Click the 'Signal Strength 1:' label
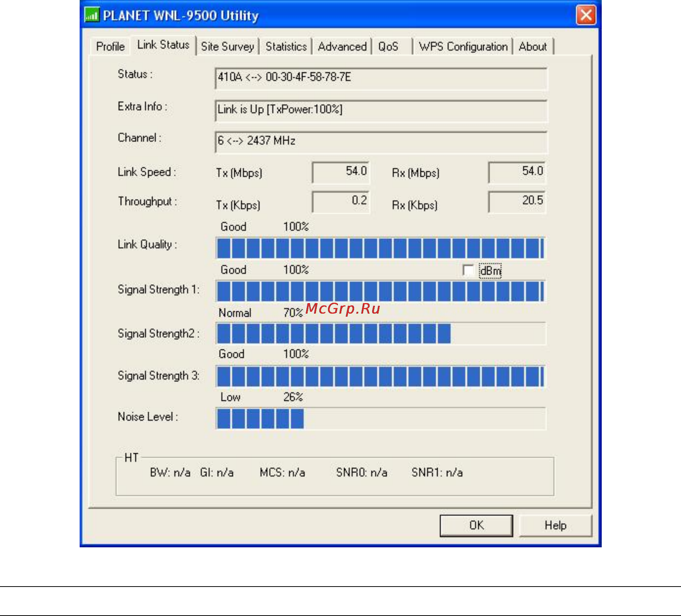This screenshot has width=681, height=616. click(x=159, y=290)
